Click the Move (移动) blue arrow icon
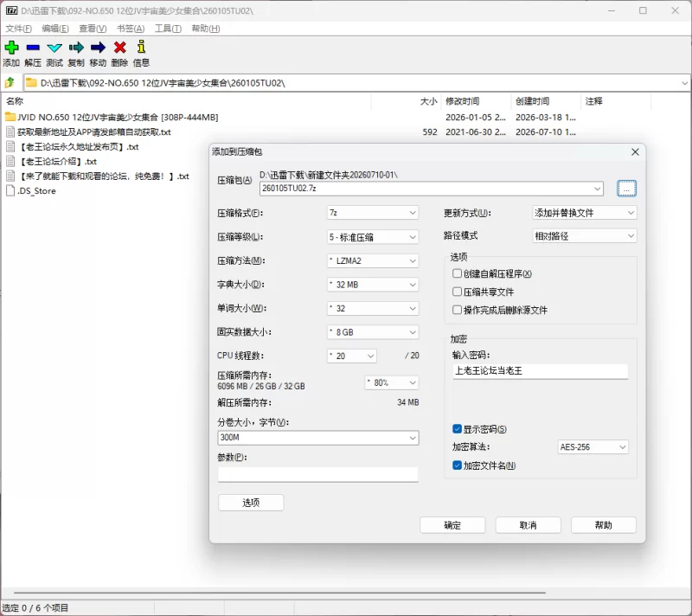Viewport: 692px width, 616px height. tap(98, 48)
